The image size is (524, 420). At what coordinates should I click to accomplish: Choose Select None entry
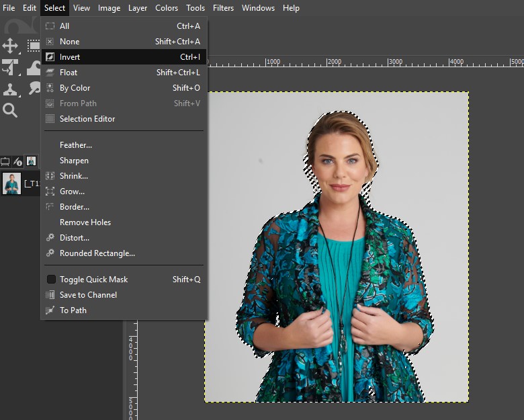124,42
